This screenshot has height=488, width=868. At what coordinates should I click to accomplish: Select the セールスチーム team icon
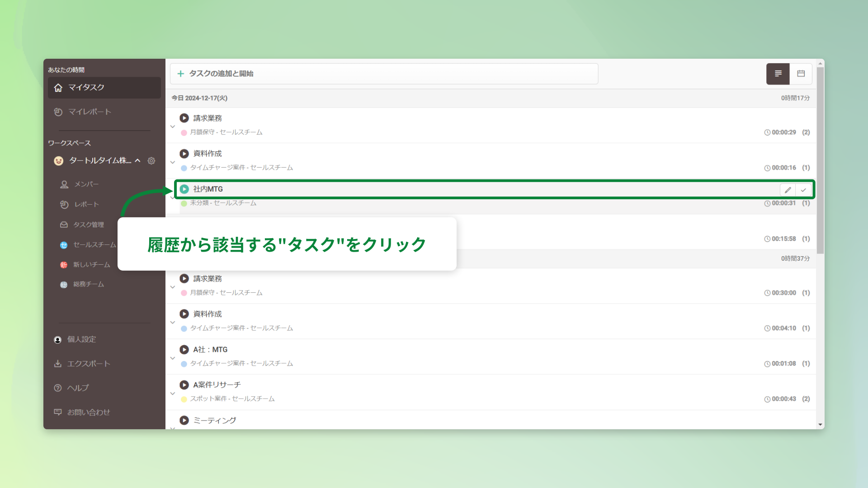[63, 245]
